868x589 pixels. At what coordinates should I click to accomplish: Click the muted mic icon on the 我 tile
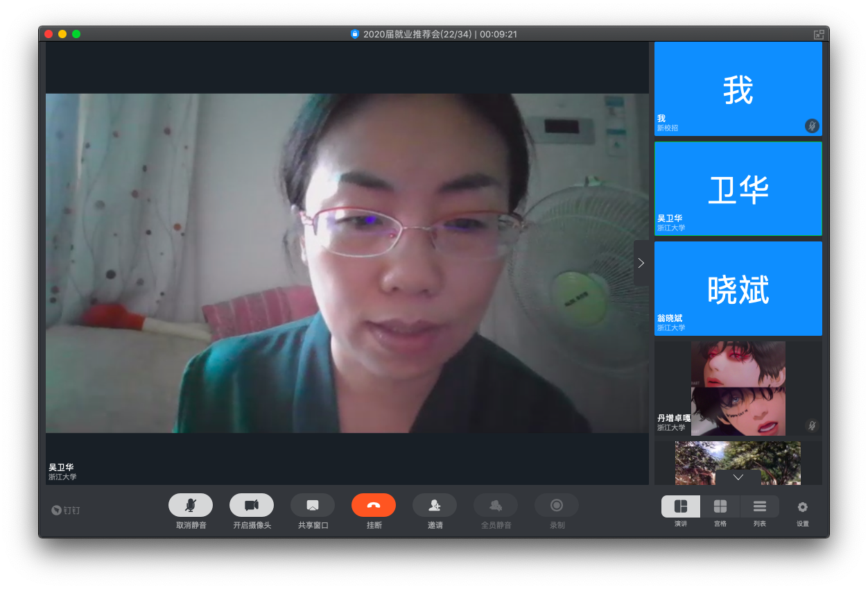click(812, 126)
